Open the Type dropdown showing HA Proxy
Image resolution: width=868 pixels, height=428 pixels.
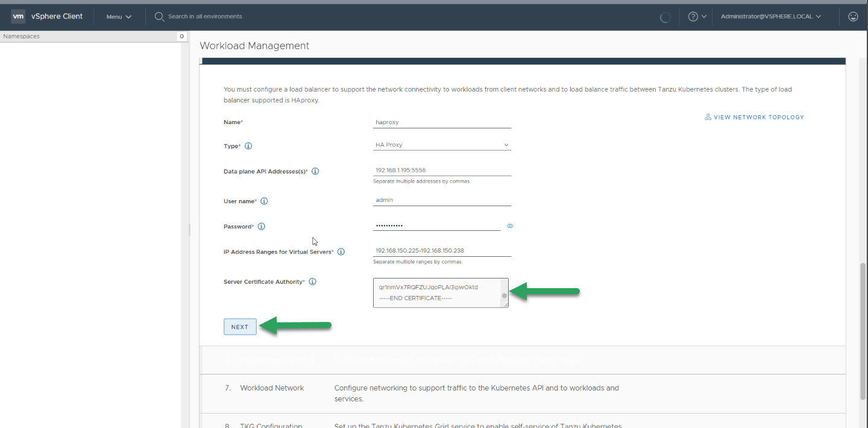click(x=442, y=145)
